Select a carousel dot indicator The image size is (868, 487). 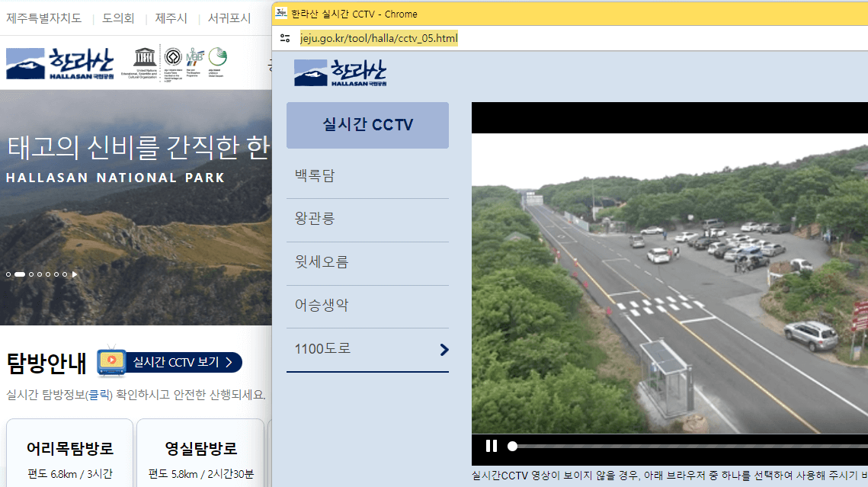[x=31, y=274]
